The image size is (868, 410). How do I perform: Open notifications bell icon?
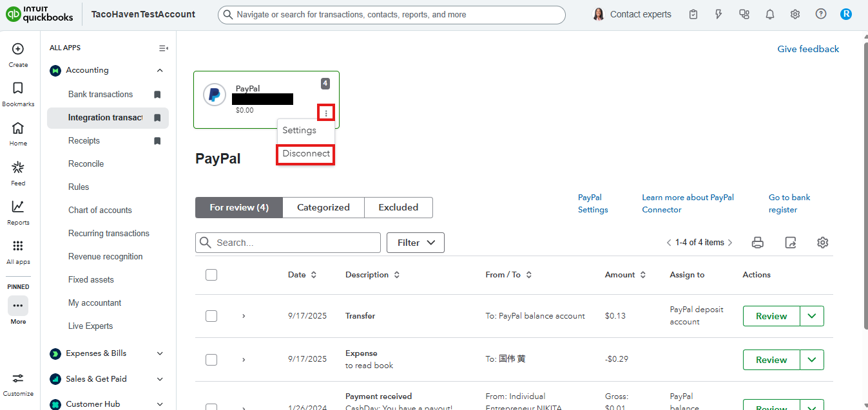[x=770, y=14]
